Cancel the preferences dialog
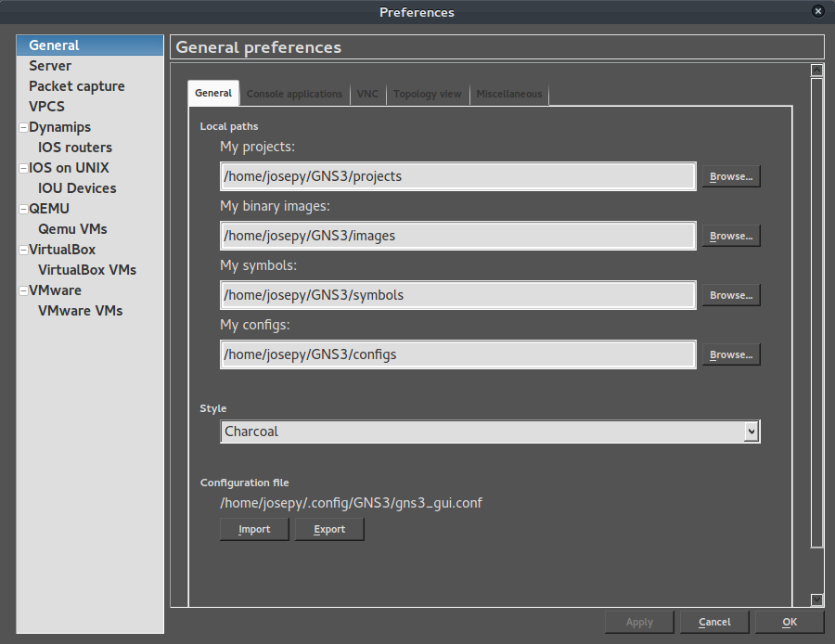Image resolution: width=835 pixels, height=644 pixels. click(x=714, y=622)
